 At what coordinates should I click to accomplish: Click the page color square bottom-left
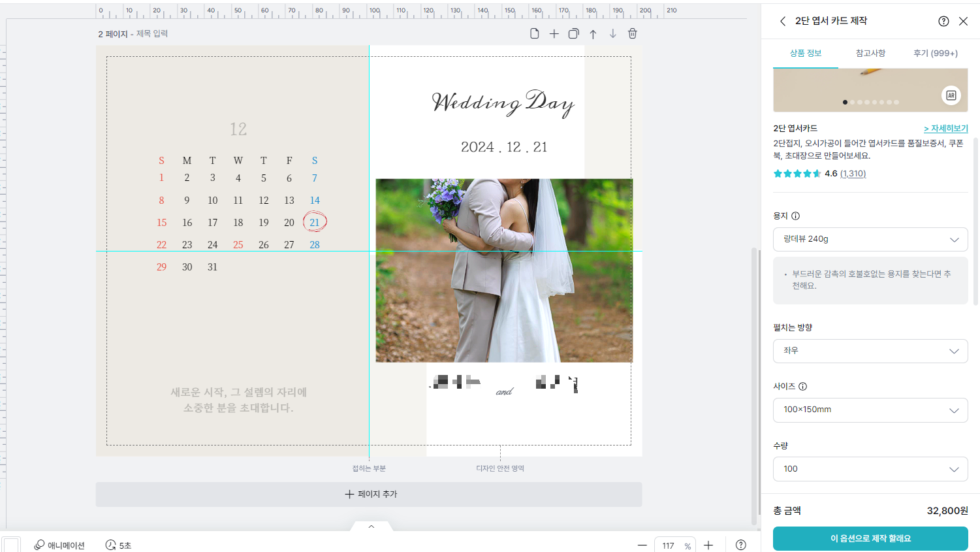(x=11, y=545)
